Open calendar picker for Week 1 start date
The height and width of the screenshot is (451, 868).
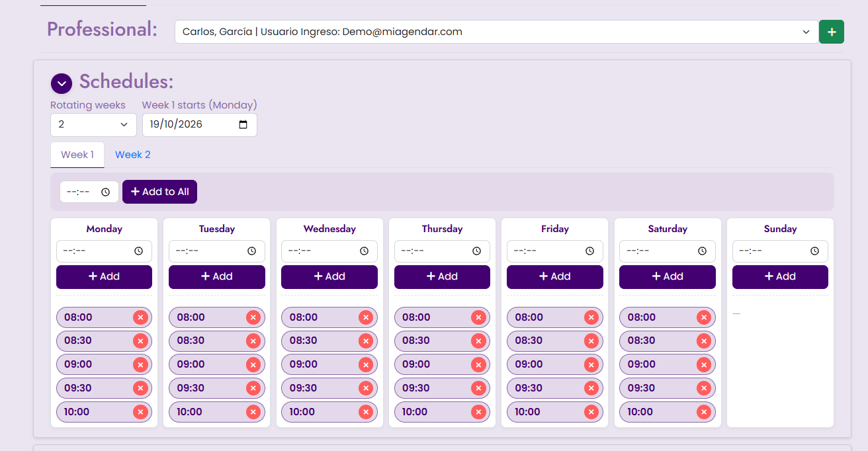coord(243,124)
